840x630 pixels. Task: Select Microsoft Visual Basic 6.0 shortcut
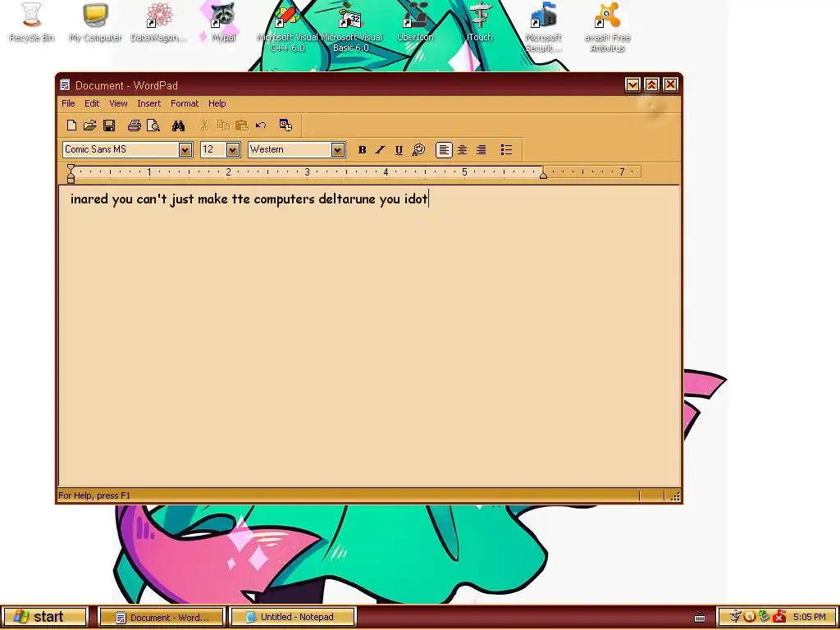point(351,27)
